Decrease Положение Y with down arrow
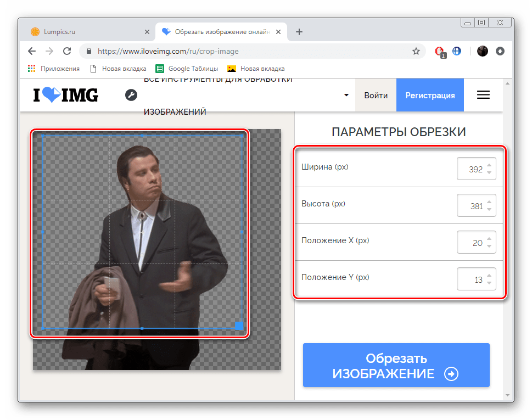Image resolution: width=532 pixels, height=420 pixels. pyautogui.click(x=489, y=283)
